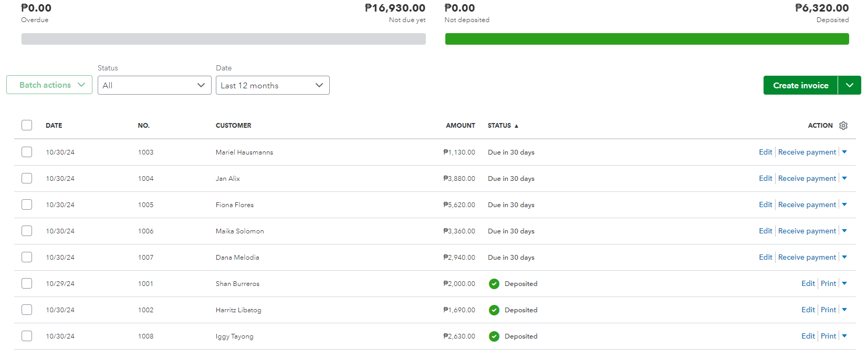The height and width of the screenshot is (358, 868).
Task: Sort the table by CUSTOMER column
Action: pyautogui.click(x=233, y=126)
